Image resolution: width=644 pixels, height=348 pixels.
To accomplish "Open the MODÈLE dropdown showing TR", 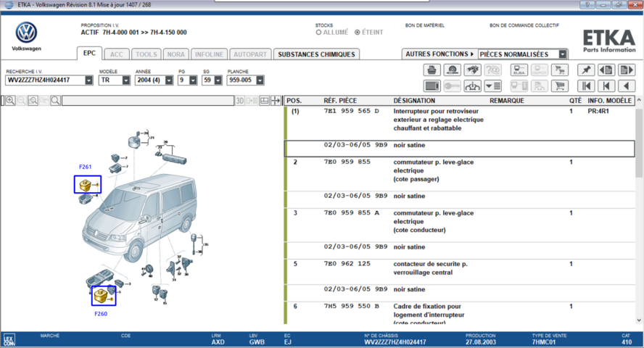I will click(x=125, y=80).
